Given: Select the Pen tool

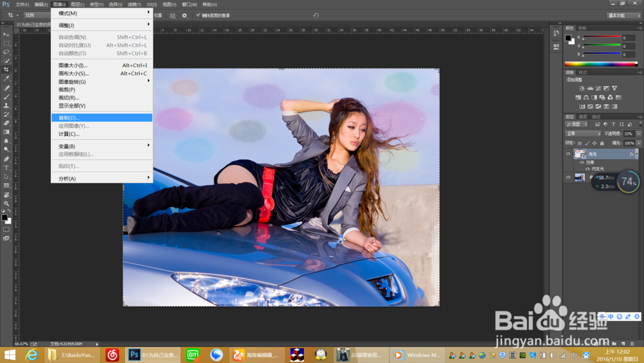Looking at the screenshot, I should 6,159.
